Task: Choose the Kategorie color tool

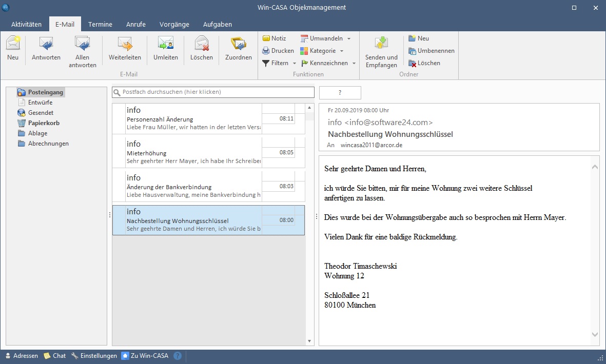Action: click(x=318, y=51)
